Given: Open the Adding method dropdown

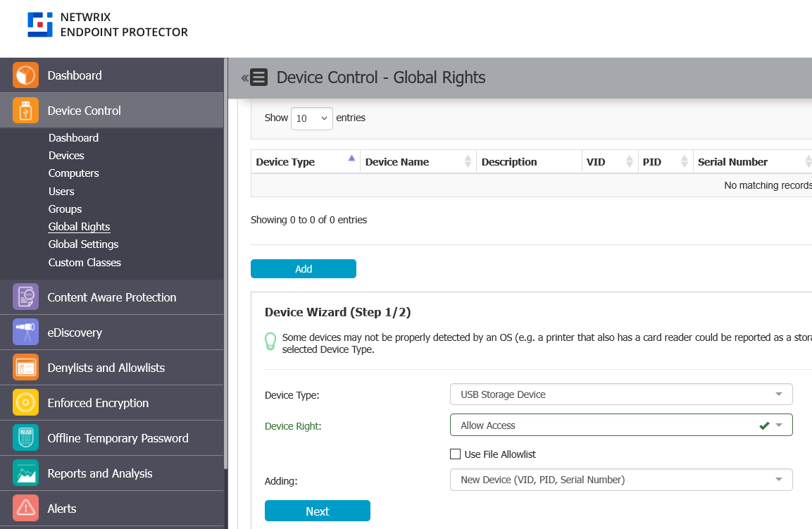Looking at the screenshot, I should pyautogui.click(x=621, y=480).
